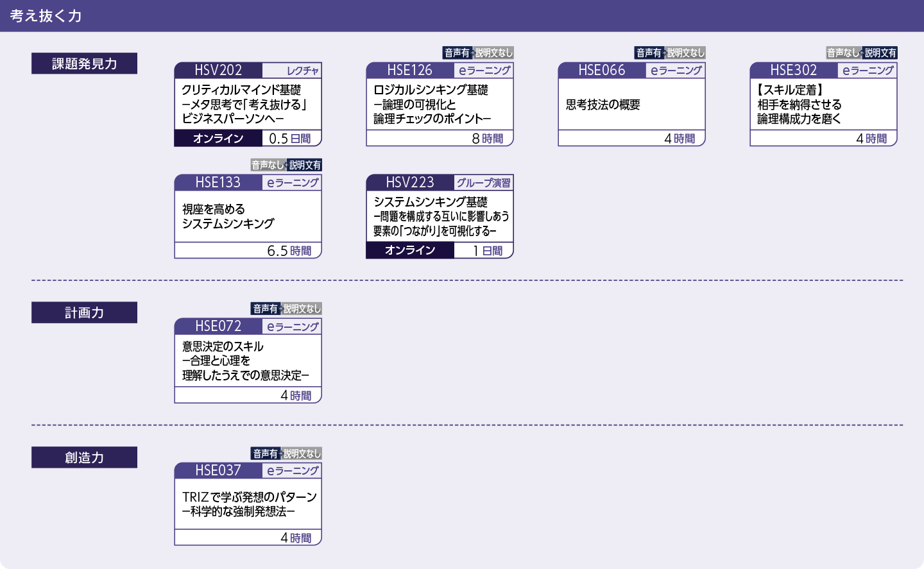
Task: Click the オンライン badge on HSV223 card
Action: (x=410, y=250)
